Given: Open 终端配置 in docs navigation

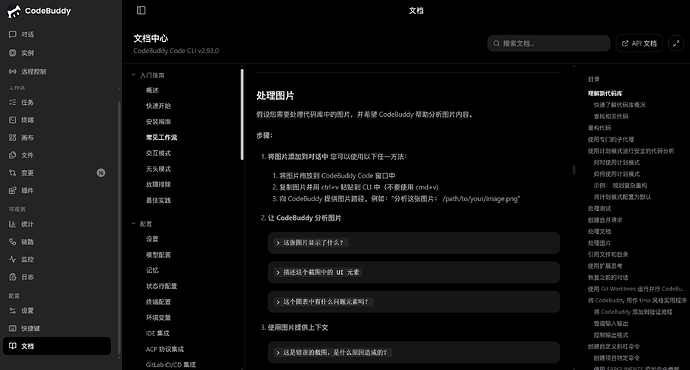Looking at the screenshot, I should coord(158,302).
